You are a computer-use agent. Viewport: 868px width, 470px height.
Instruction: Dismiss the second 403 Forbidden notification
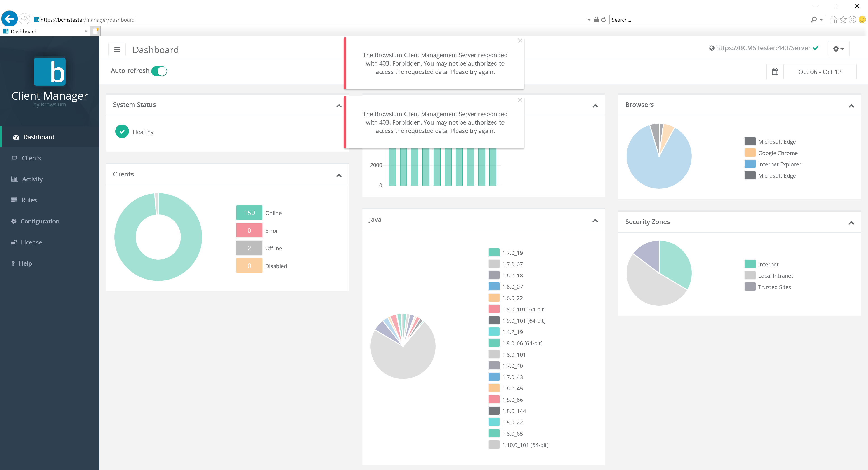(x=520, y=100)
